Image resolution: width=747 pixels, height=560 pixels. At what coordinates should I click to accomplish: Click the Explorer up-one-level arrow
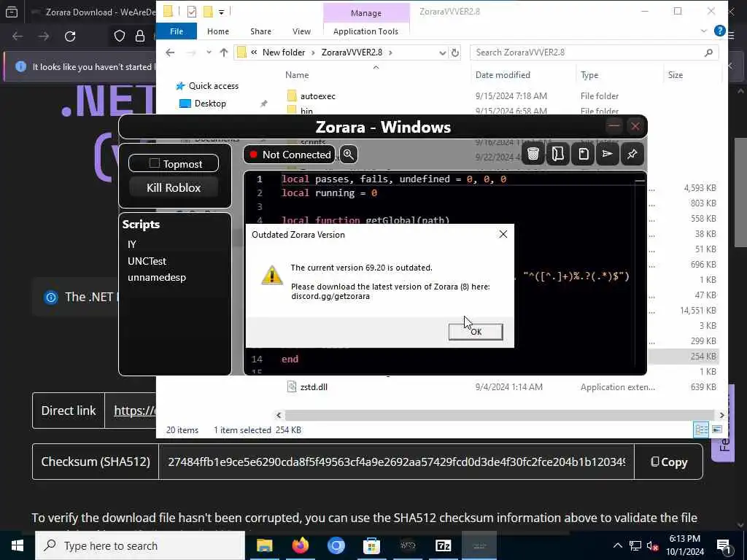click(223, 52)
